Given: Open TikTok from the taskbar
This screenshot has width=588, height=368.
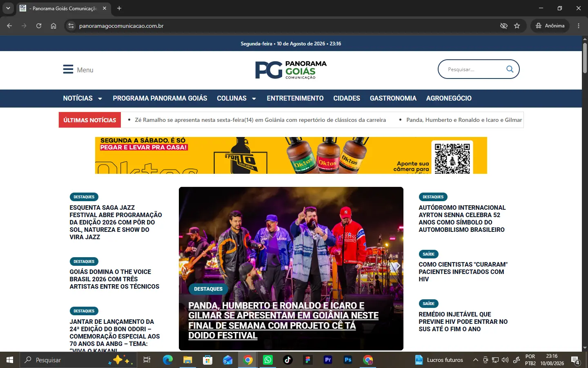Looking at the screenshot, I should [288, 360].
